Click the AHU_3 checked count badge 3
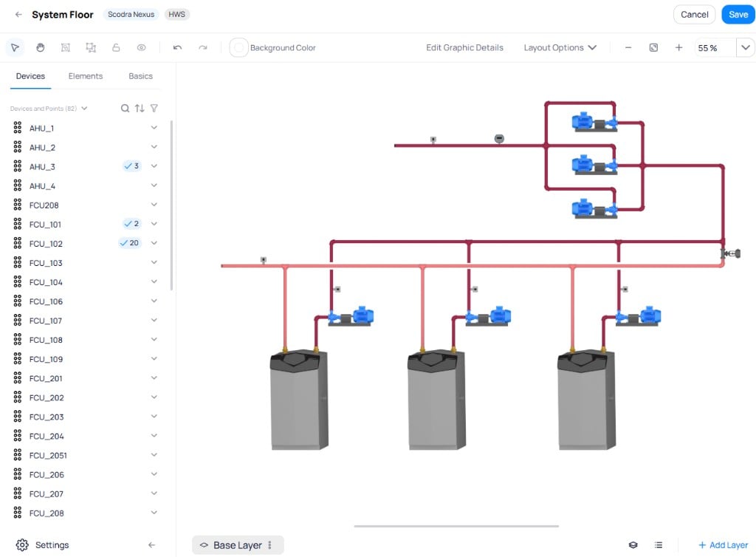The height and width of the screenshot is (557, 756). [131, 166]
